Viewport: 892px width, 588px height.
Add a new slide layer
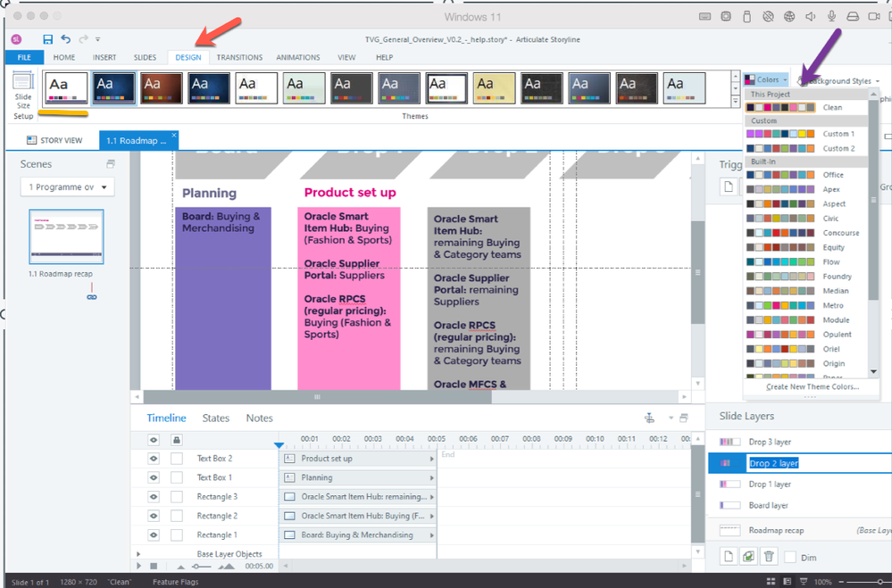click(x=729, y=557)
